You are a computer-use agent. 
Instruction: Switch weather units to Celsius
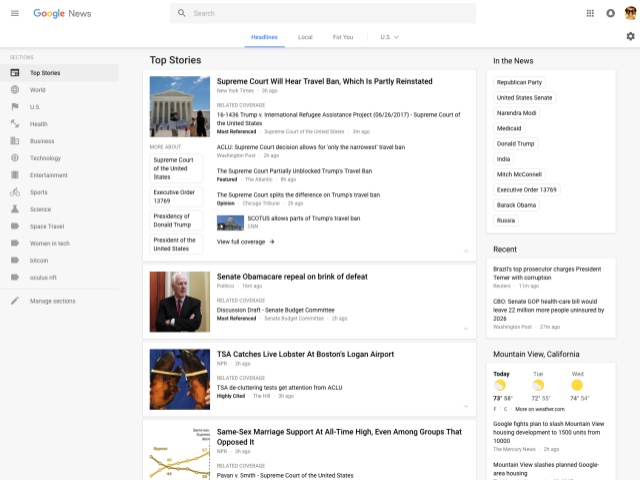505,409
